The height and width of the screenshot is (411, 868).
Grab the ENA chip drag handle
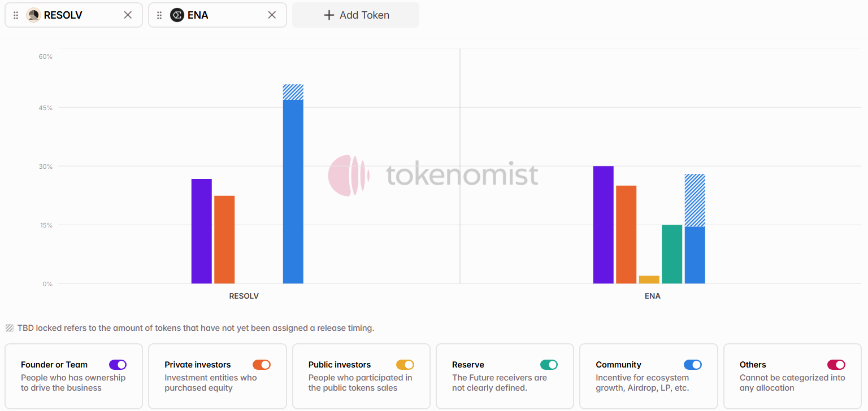pyautogui.click(x=159, y=15)
